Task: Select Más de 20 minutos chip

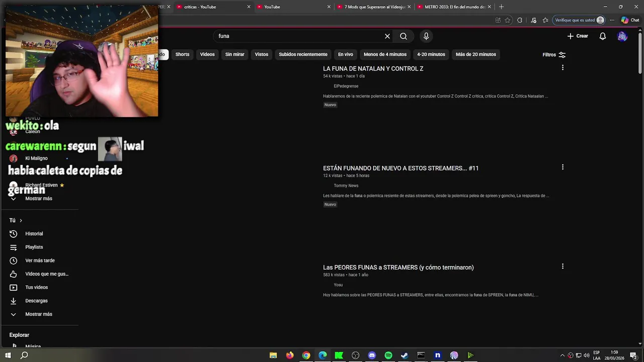Action: point(476,54)
